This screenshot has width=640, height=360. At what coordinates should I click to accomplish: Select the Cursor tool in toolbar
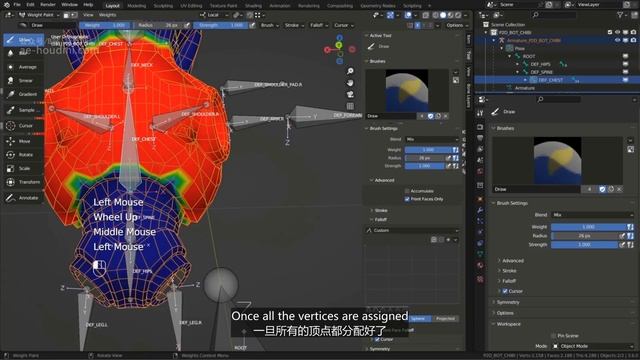tap(23, 126)
